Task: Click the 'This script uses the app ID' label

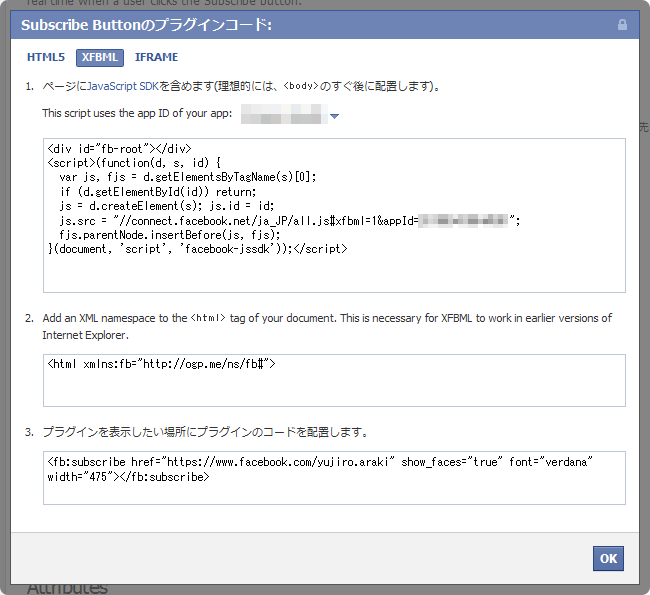Action: click(137, 113)
